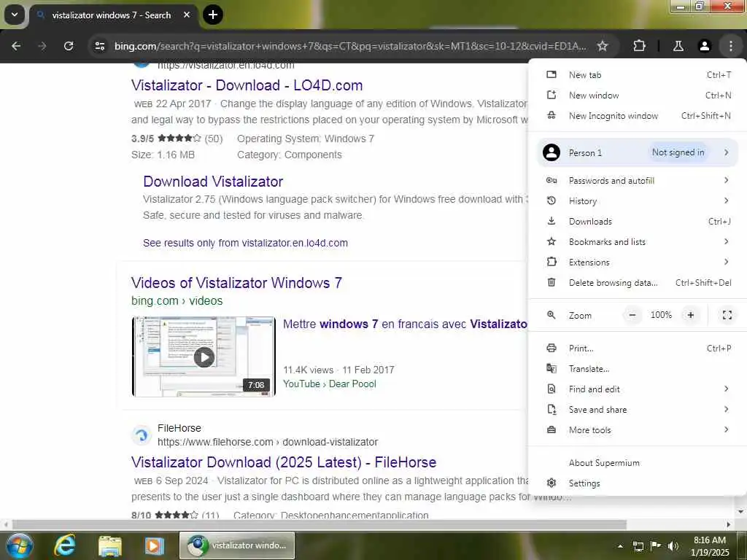
Task: Open site information icon in address bar
Action: point(99,46)
